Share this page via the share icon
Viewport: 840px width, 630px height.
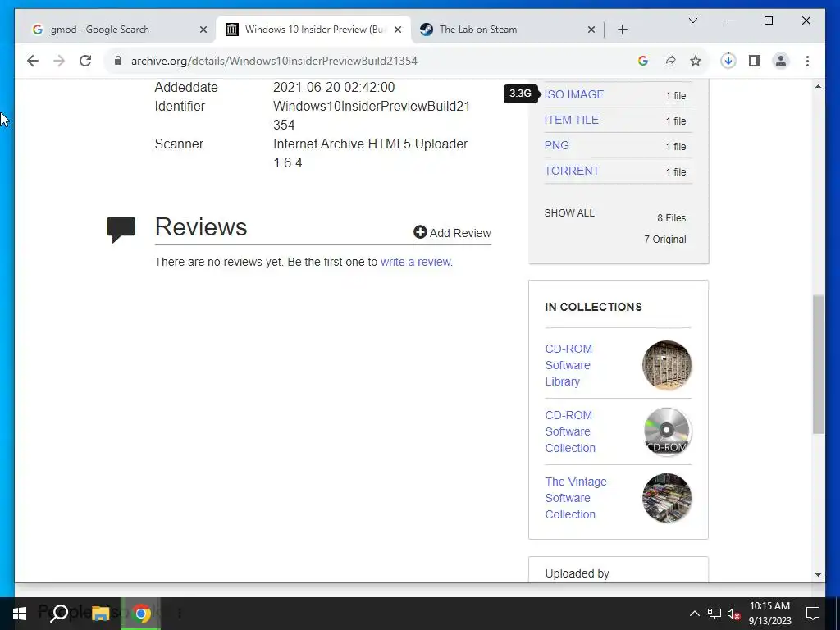669,61
